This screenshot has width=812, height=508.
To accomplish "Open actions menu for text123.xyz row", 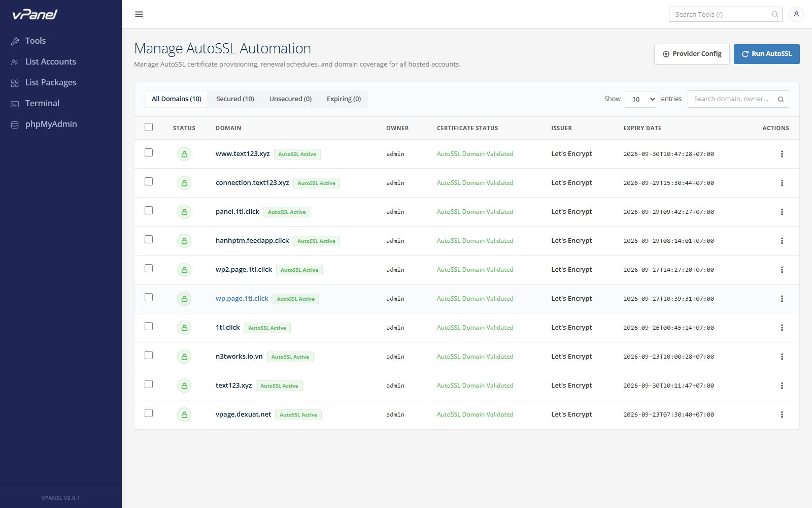I will coord(782,386).
